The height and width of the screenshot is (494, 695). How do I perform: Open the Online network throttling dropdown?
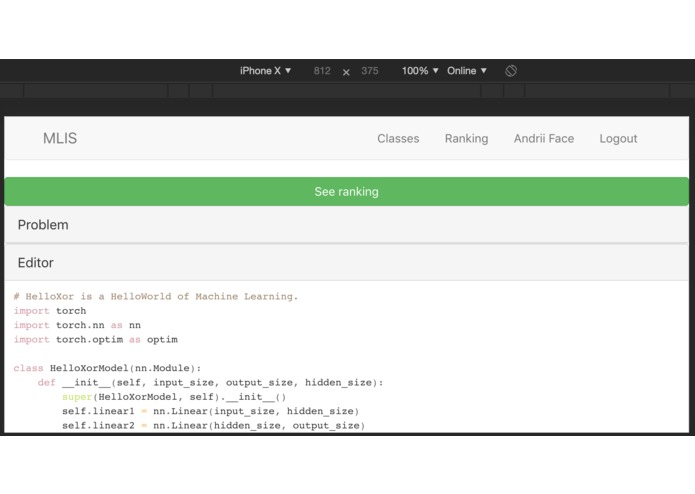pyautogui.click(x=467, y=71)
